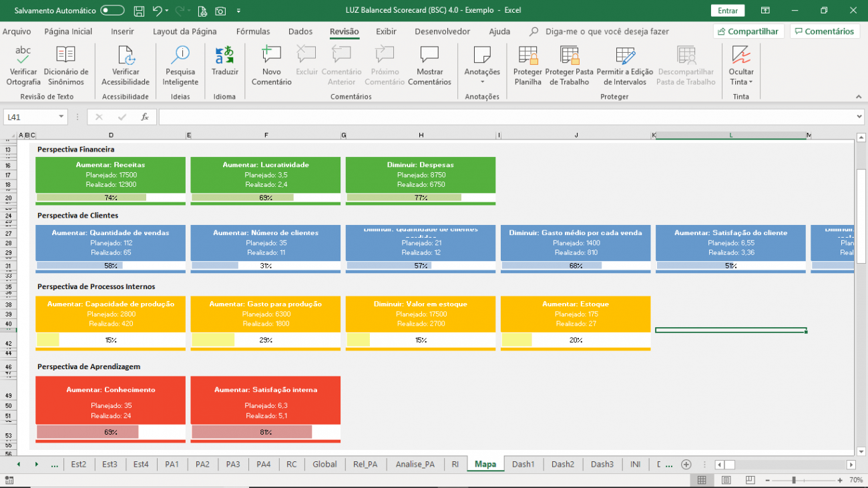Click the zoom slider handle
The height and width of the screenshot is (488, 868).
[794, 480]
